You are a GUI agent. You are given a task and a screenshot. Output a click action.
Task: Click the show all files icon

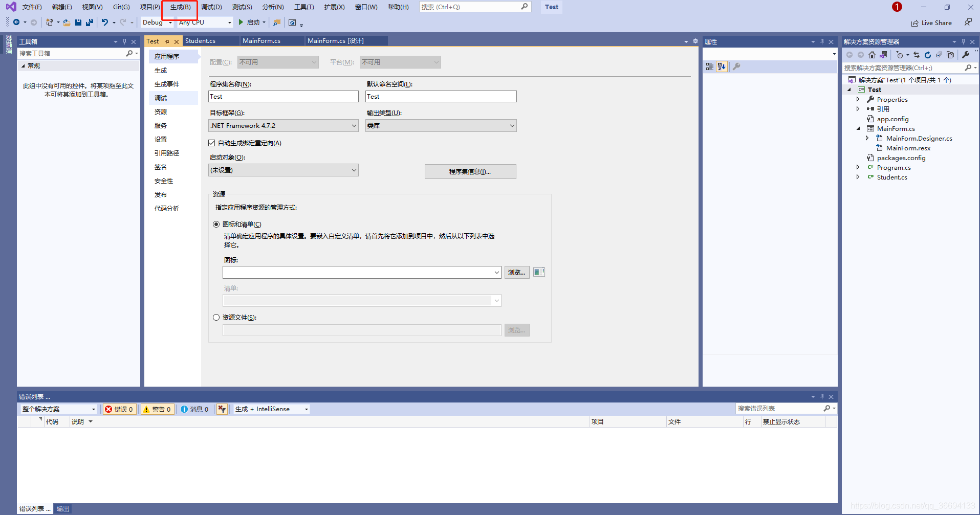(x=950, y=55)
